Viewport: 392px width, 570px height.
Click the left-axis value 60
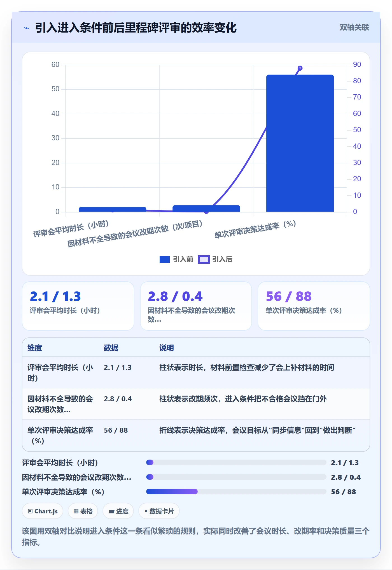[x=55, y=65]
